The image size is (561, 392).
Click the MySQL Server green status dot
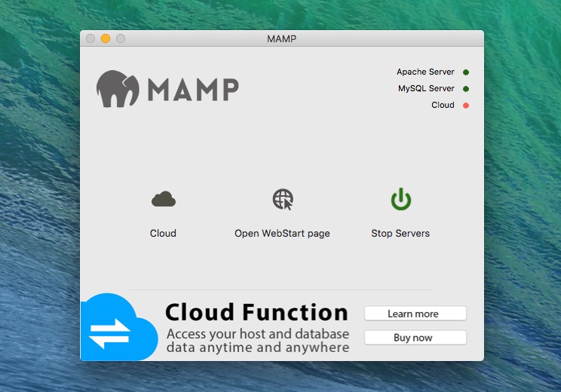[466, 89]
